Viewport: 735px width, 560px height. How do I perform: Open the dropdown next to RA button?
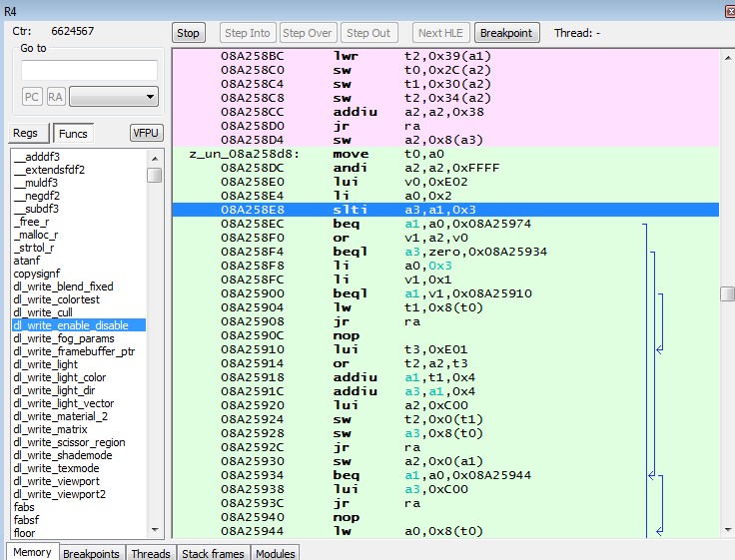coord(115,97)
